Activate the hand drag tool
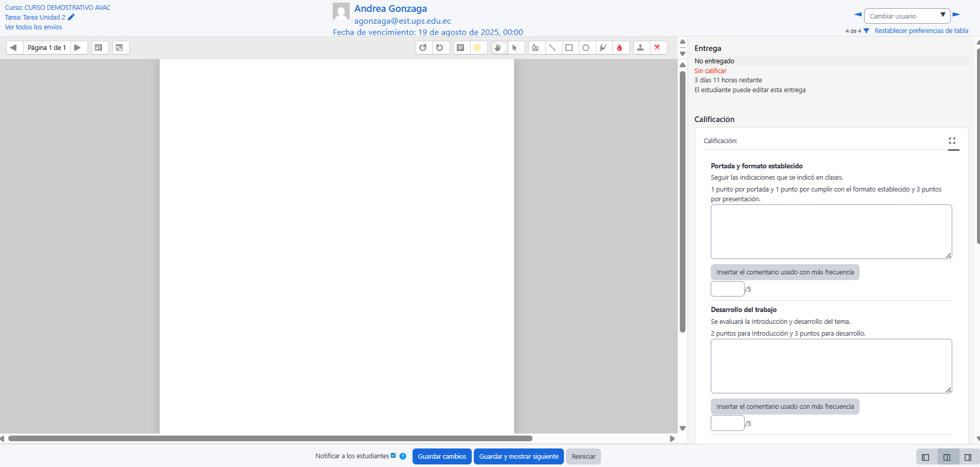Screen dimensions: 980x467 [497, 48]
